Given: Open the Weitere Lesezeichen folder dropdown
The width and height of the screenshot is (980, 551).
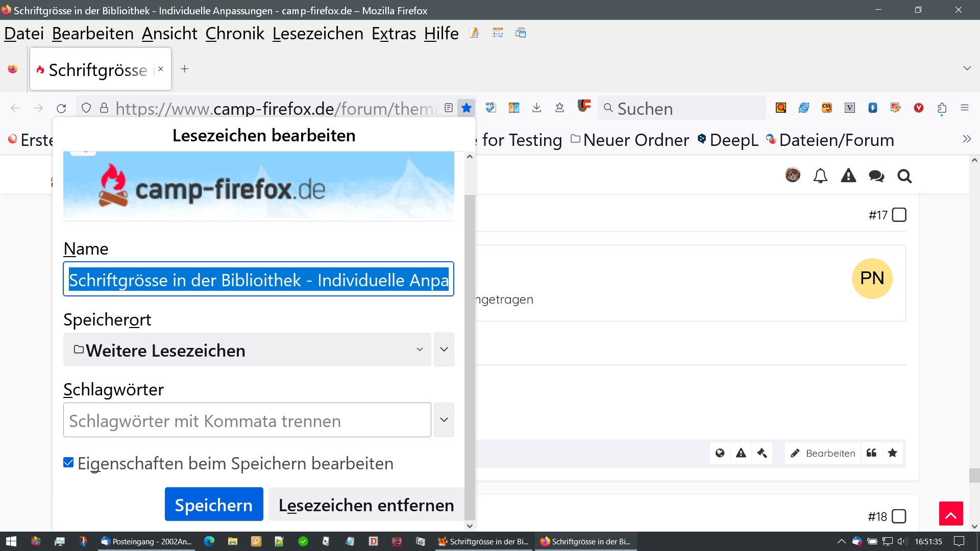Looking at the screenshot, I should [x=247, y=350].
